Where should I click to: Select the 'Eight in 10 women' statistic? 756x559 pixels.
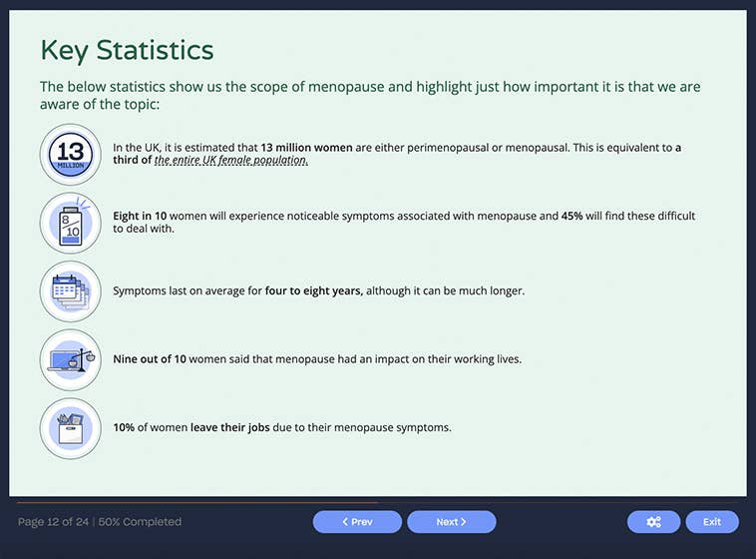pos(140,216)
